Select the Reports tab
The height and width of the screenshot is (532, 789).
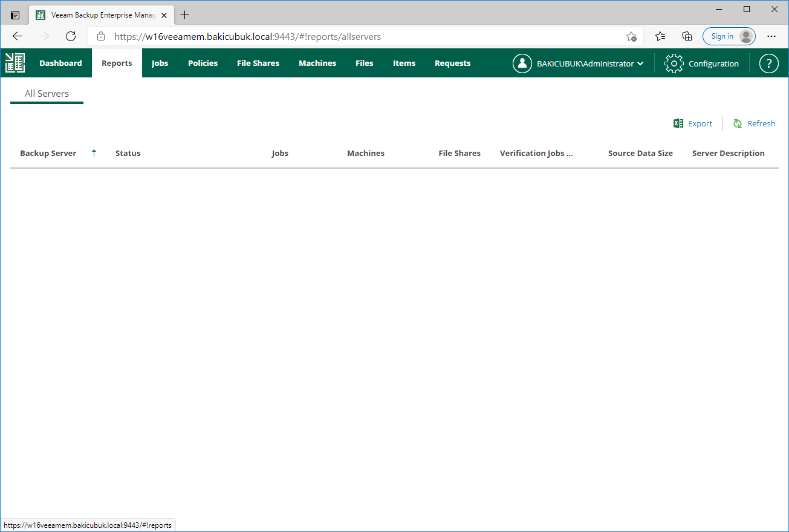point(117,63)
